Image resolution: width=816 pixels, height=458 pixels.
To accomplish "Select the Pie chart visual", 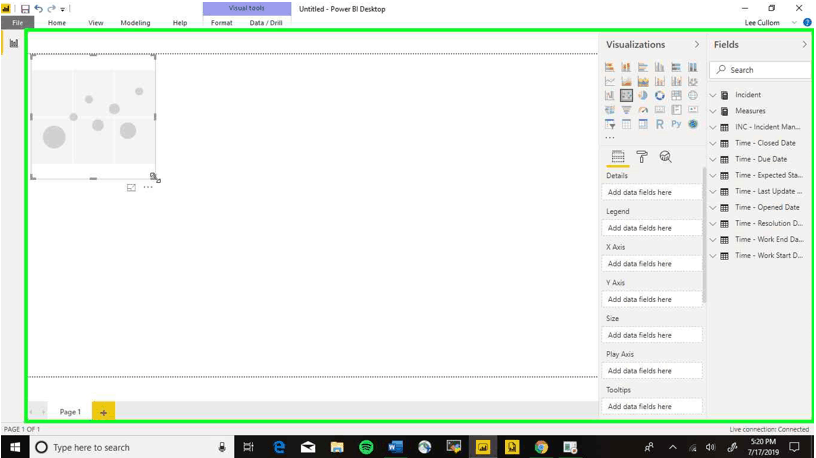I will (x=643, y=95).
